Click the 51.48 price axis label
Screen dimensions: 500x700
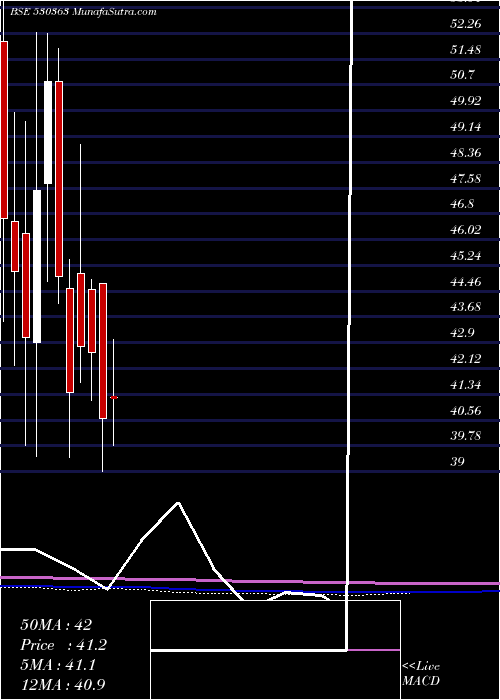click(x=466, y=50)
